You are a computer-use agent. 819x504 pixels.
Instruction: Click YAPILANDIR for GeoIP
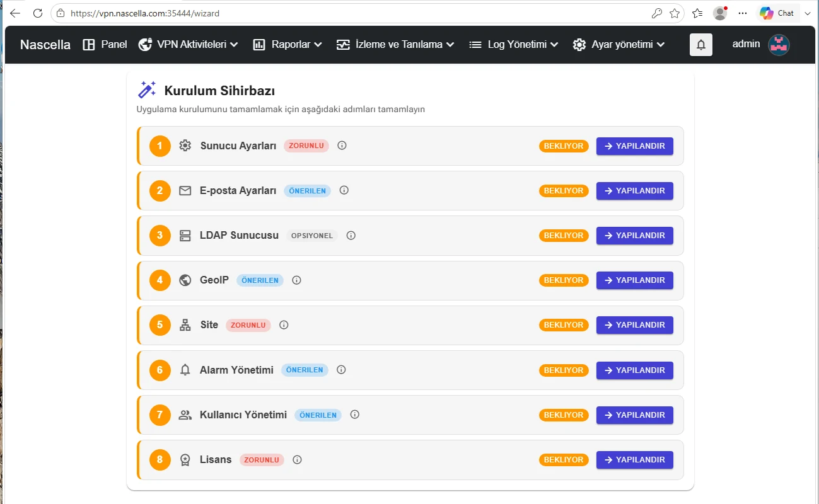[635, 280]
